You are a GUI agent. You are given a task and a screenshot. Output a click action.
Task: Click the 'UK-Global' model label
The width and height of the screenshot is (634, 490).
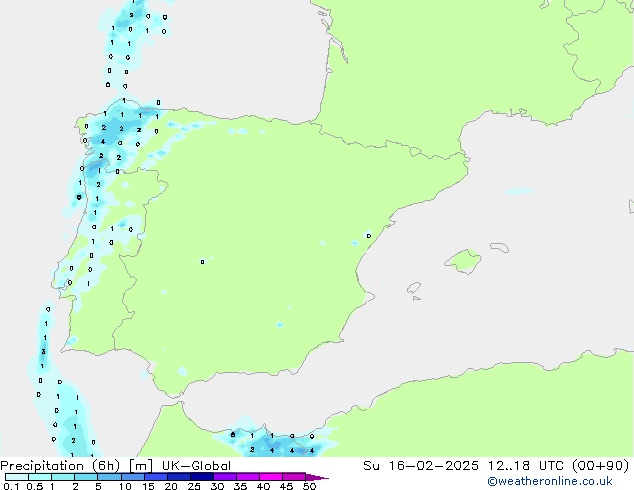coord(196,466)
